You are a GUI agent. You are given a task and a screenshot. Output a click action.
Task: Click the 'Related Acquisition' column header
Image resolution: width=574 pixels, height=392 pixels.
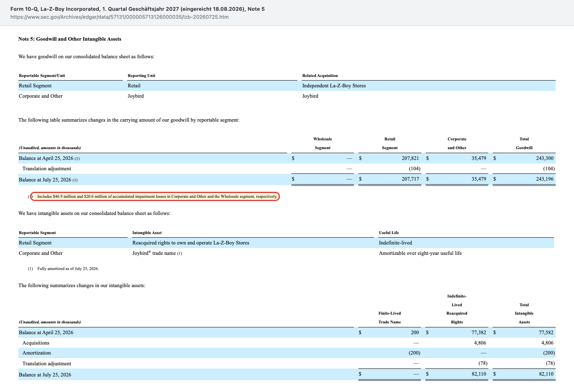[320, 76]
